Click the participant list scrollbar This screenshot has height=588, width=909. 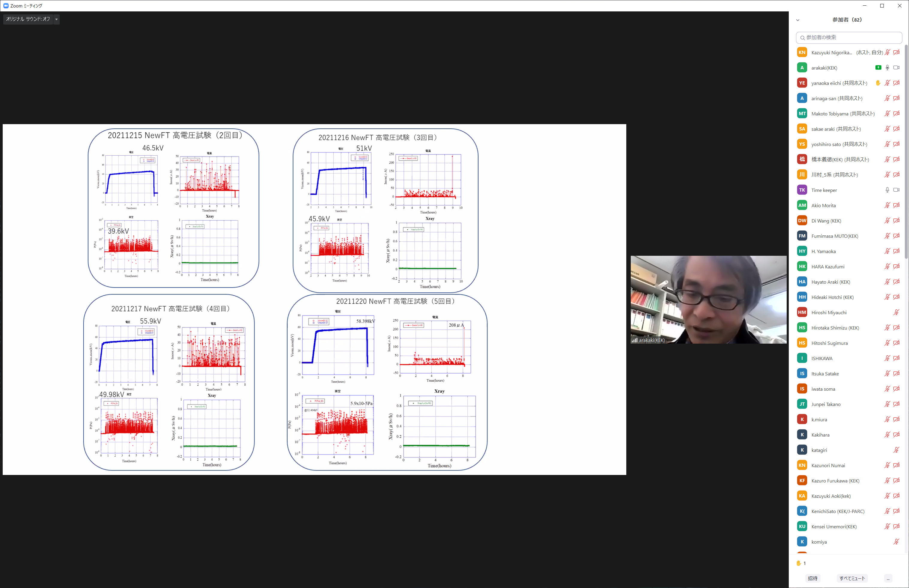(906, 152)
